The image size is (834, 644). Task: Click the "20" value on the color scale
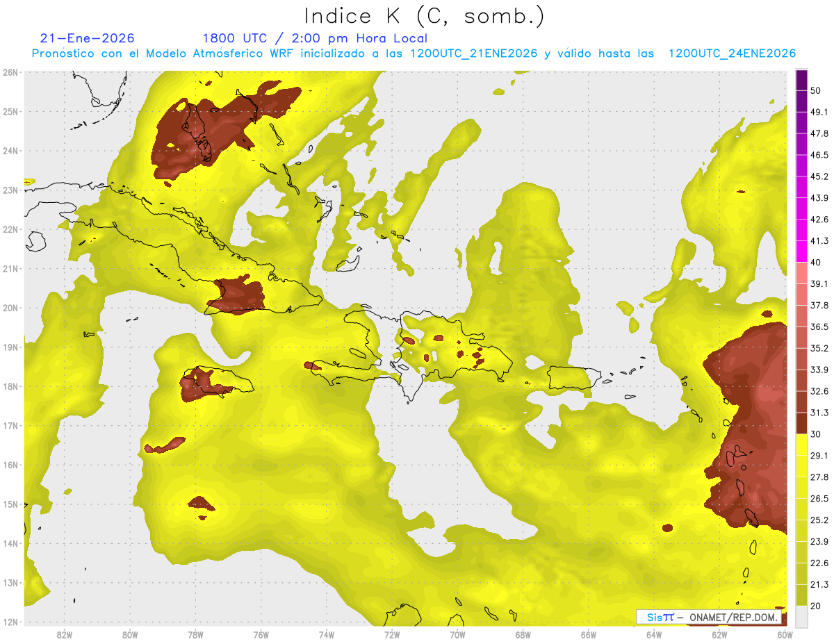click(x=815, y=606)
